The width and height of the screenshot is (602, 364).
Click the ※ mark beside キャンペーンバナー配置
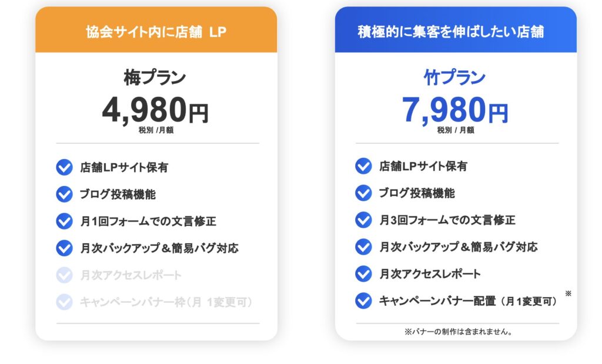pyautogui.click(x=568, y=293)
